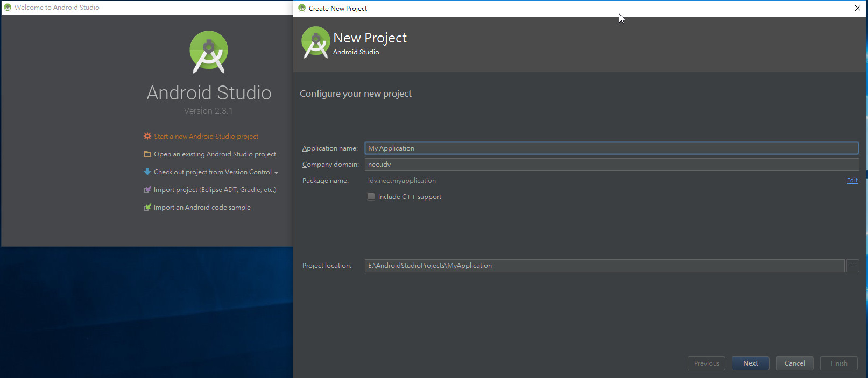Viewport: 868px width, 378px height.
Task: Click the disabled Finish button
Action: point(839,363)
